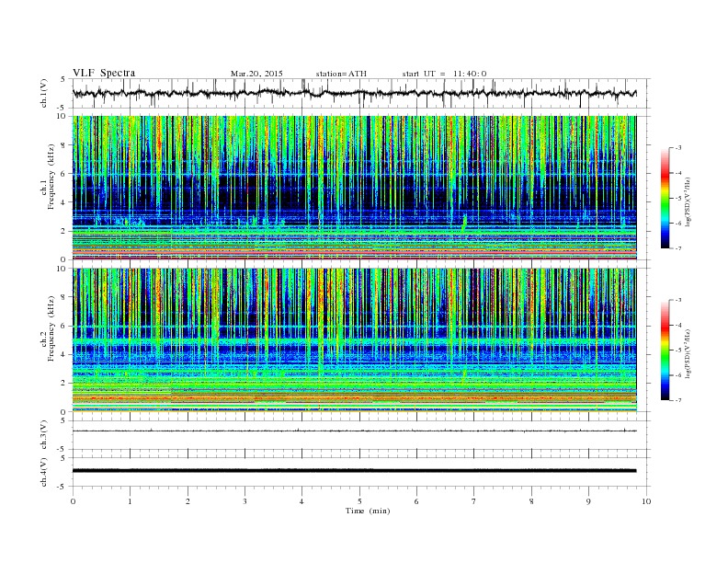
Task: Click the "6" kHz tick of ch.2 spectrogram
Action: tap(64, 326)
